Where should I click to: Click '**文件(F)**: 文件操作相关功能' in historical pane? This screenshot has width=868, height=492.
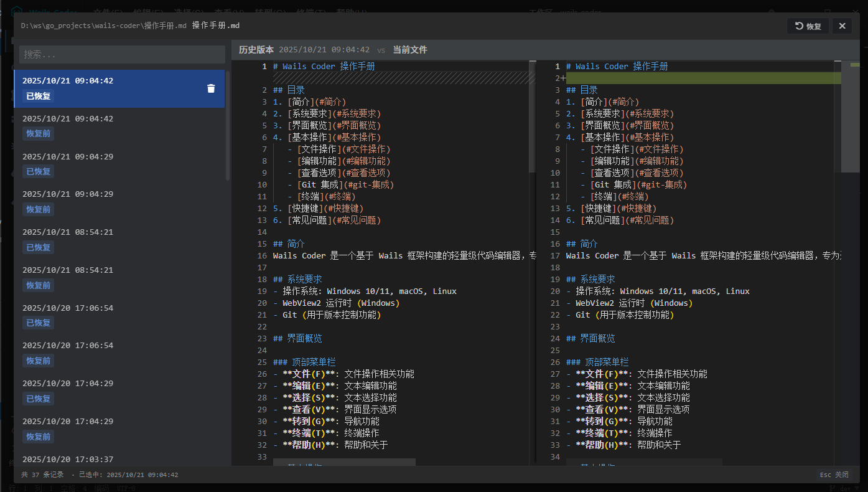point(348,374)
